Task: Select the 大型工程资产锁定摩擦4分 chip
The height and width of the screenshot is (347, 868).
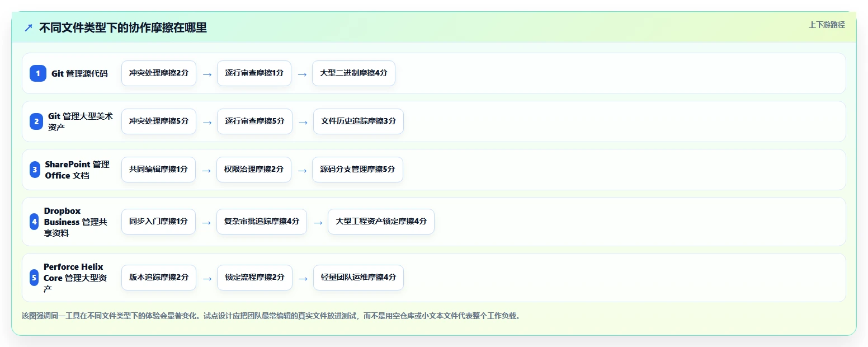Action: 381,222
